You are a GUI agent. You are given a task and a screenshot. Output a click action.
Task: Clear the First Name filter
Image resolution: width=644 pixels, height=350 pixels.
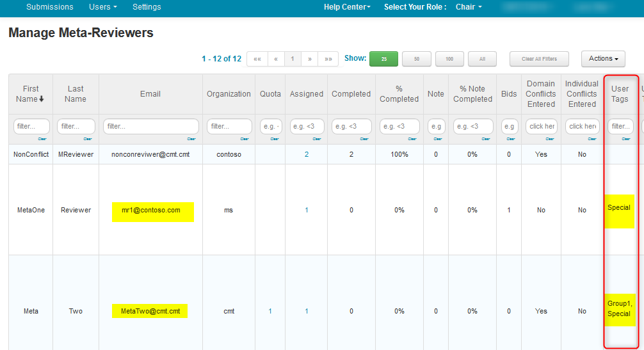pos(42,139)
